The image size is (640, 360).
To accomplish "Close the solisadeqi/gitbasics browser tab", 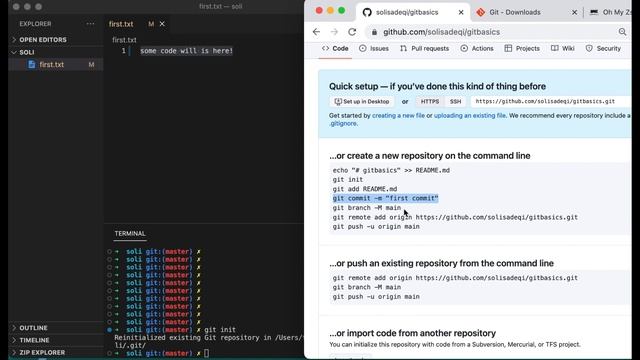I will coord(461,12).
